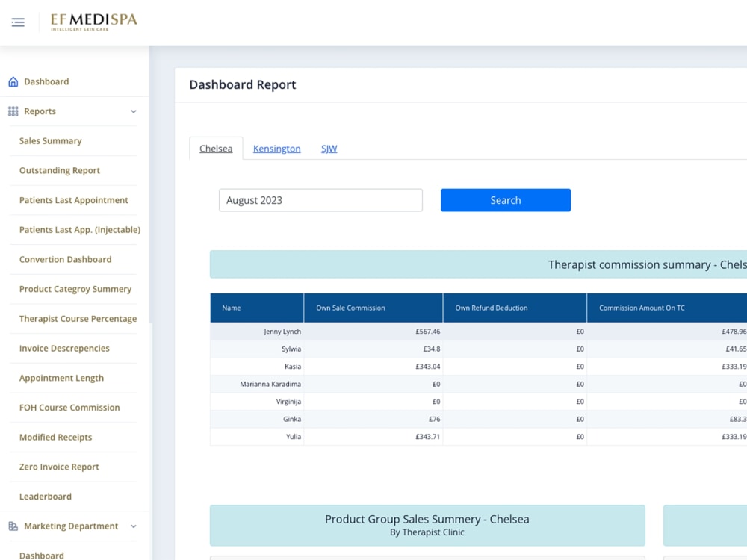This screenshot has height=560, width=747.
Task: Click the blue Search button
Action: pyautogui.click(x=506, y=200)
